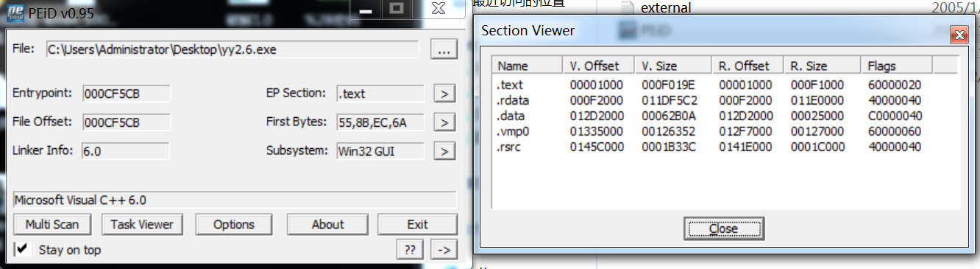Image resolution: width=980 pixels, height=269 pixels.
Task: Click the Subsystem Win32 GUI field
Action: [380, 151]
